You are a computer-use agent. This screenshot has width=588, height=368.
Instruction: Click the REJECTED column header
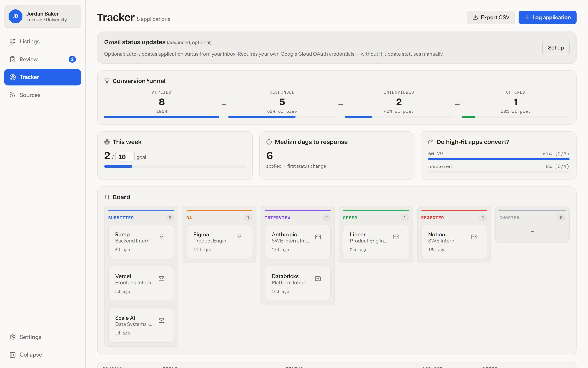coord(432,218)
